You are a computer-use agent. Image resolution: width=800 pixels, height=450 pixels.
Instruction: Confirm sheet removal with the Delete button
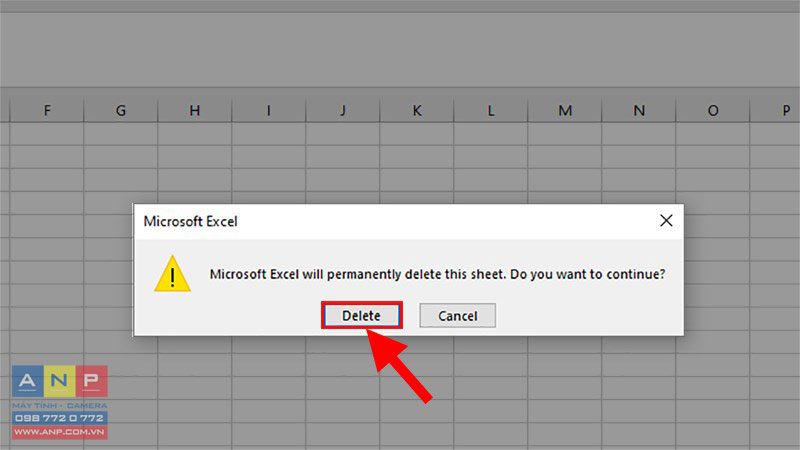coord(362,315)
